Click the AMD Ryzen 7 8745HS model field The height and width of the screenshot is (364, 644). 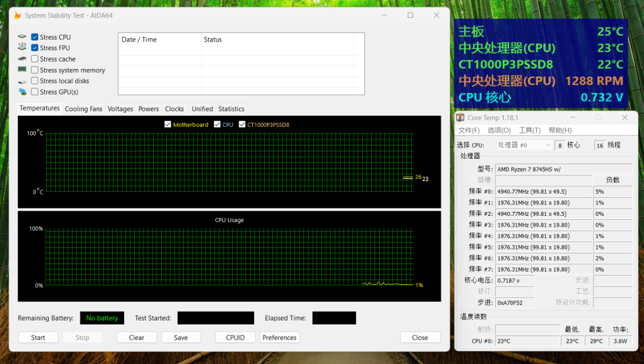pos(563,169)
